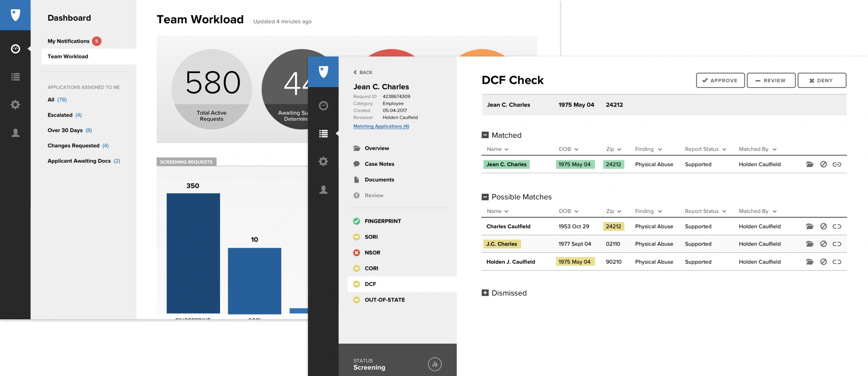Viewport: 868px width, 376px height.
Task: Open the list icon in Dashboard window sidebar
Action: pyautogui.click(x=15, y=77)
